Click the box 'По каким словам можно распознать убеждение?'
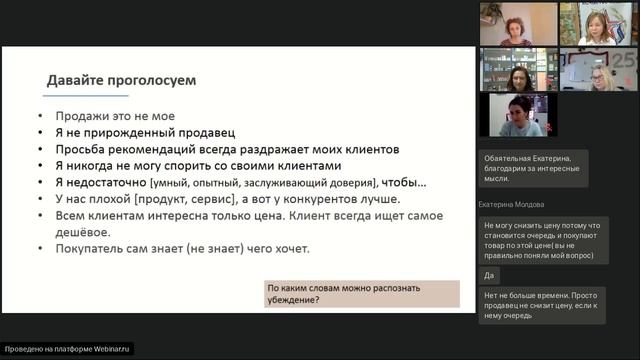The image size is (640, 360). (x=362, y=294)
